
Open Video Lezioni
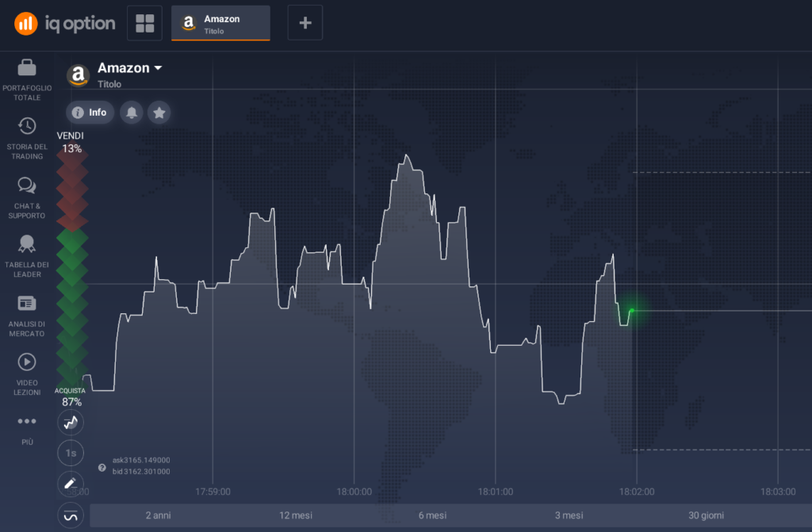click(27, 375)
